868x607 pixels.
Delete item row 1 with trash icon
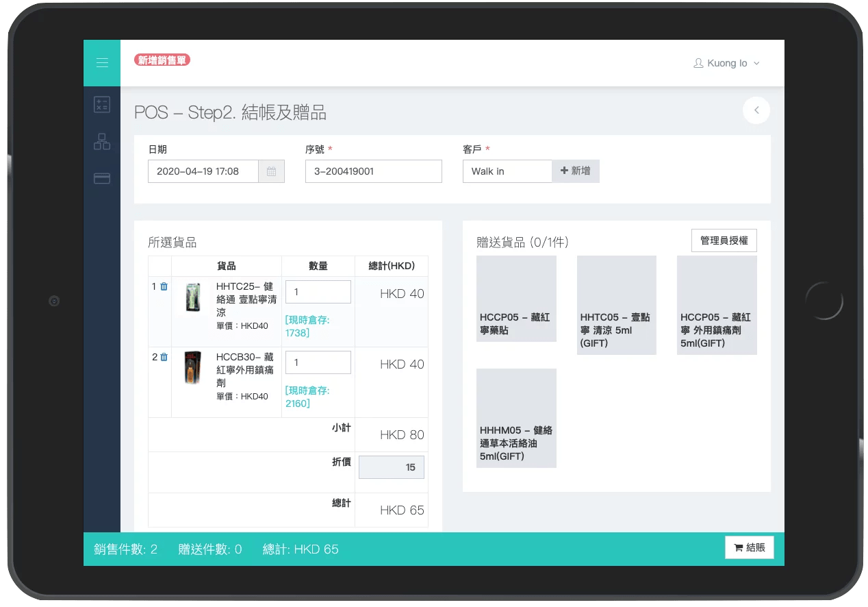(x=164, y=286)
